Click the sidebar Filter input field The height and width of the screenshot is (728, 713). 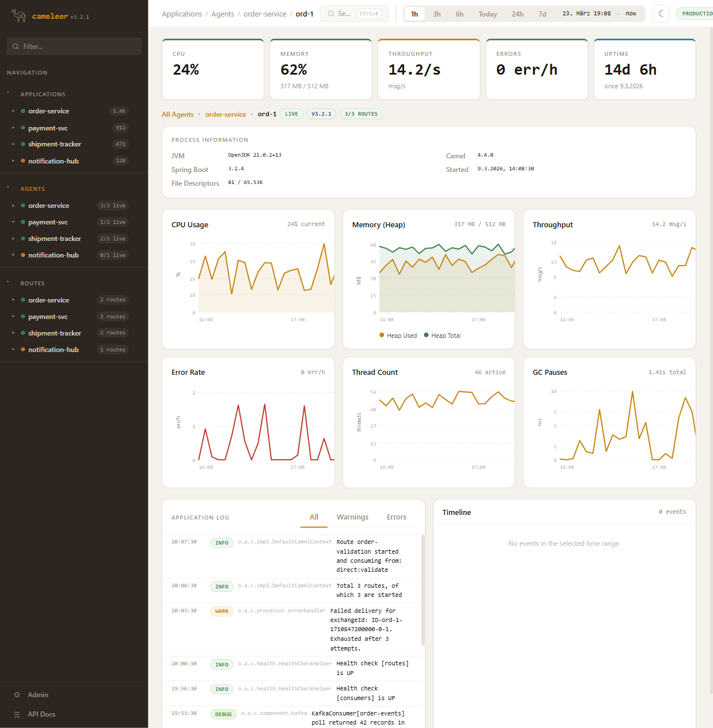coord(80,47)
